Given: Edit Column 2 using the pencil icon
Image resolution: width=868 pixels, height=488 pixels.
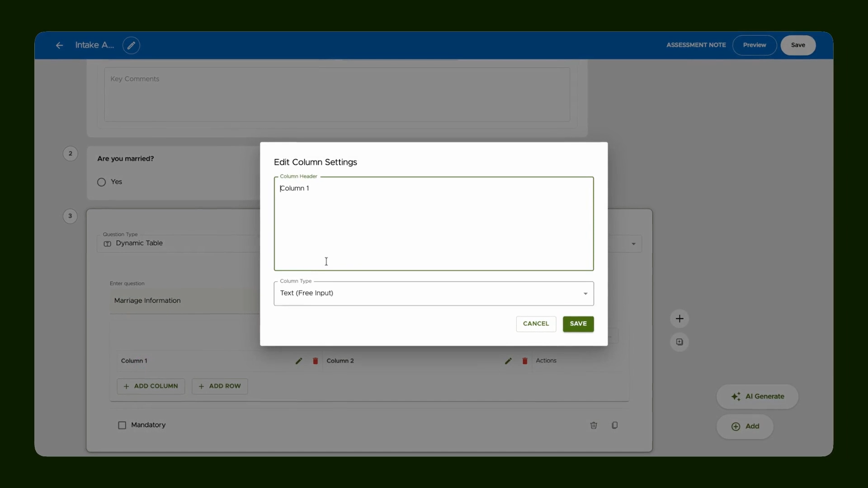Looking at the screenshot, I should click(508, 361).
